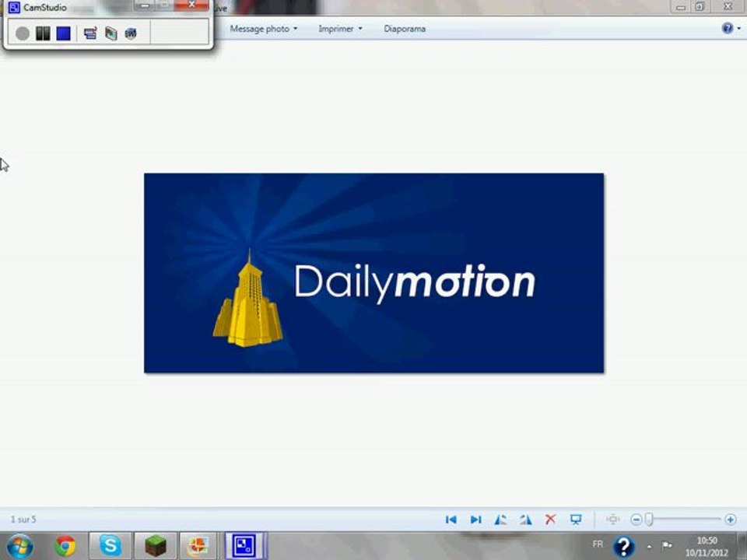Open the Windows Start menu
The image size is (747, 560).
pos(20,546)
